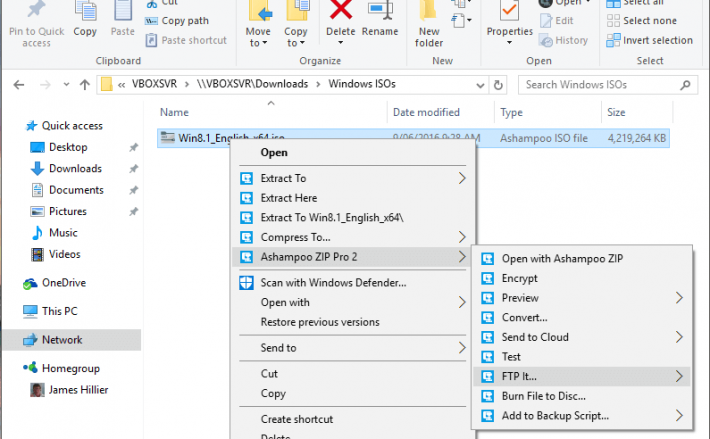This screenshot has width=710, height=439.
Task: Choose Create shortcut in context menu
Action: point(297,419)
